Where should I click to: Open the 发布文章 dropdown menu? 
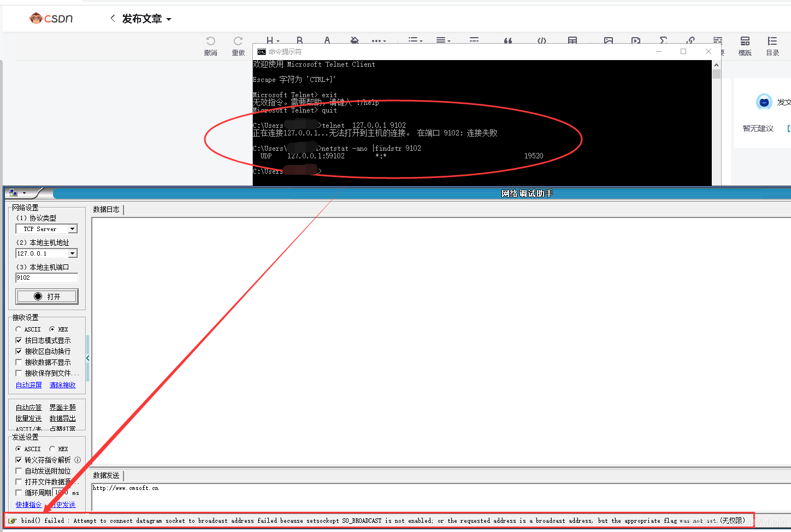pos(146,19)
